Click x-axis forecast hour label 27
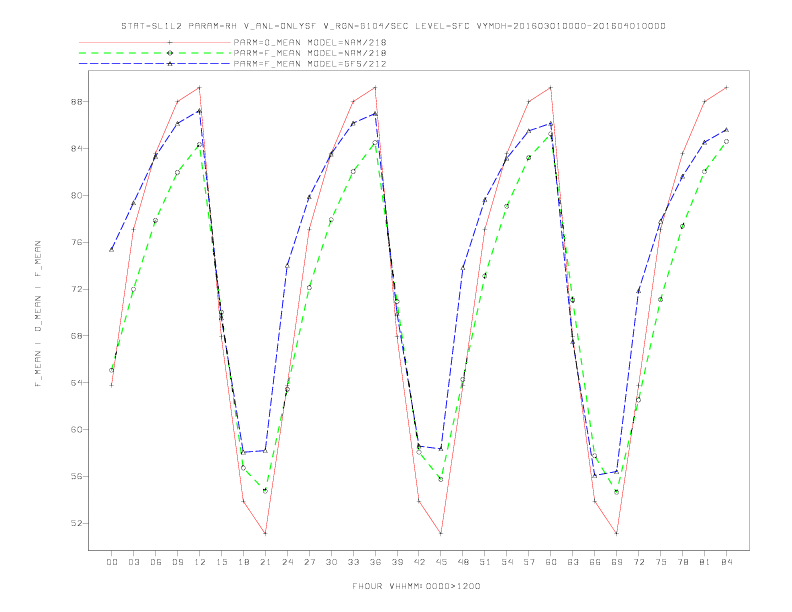 pos(309,562)
